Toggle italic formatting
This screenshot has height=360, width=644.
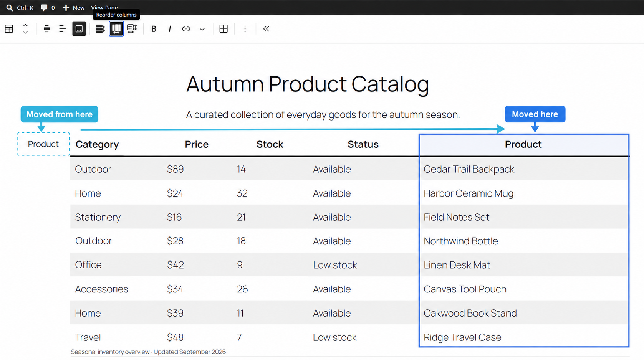point(170,29)
